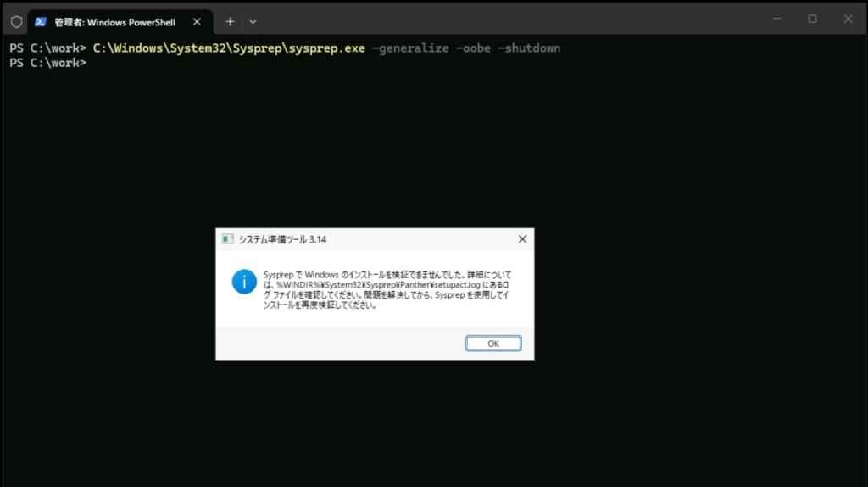Click the sysprep.exe path in the command line
The width and height of the screenshot is (868, 487).
[x=229, y=48]
